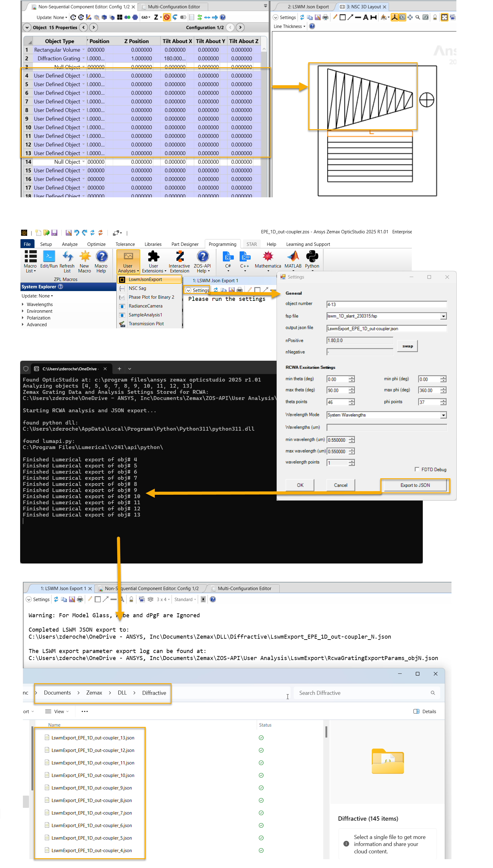
Task: Open File menu tab
Action: [27, 244]
